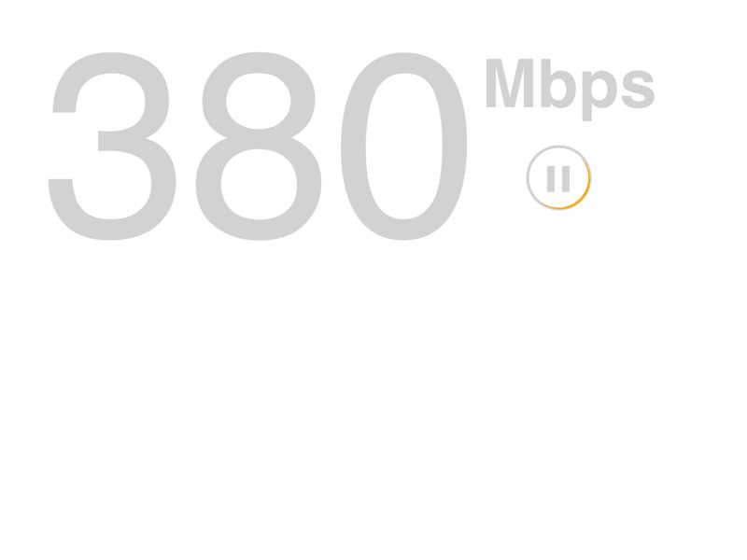747x560 pixels.
Task: Click the letter s in Mbps
Action: tap(639, 90)
